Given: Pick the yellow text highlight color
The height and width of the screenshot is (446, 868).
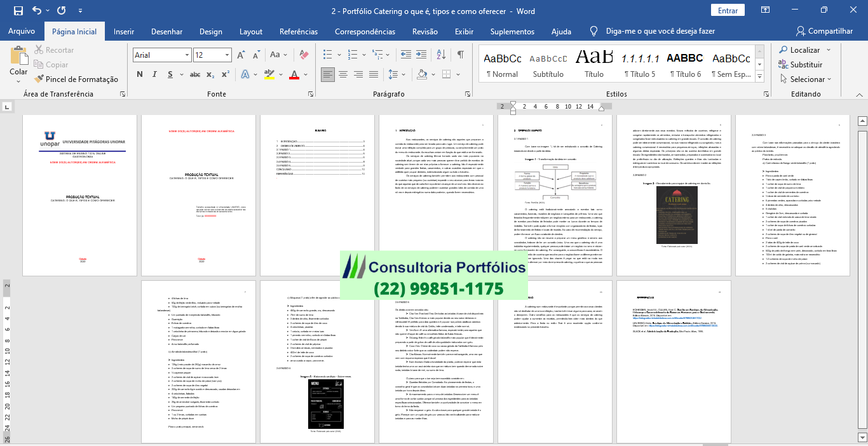Looking at the screenshot, I should click(270, 74).
